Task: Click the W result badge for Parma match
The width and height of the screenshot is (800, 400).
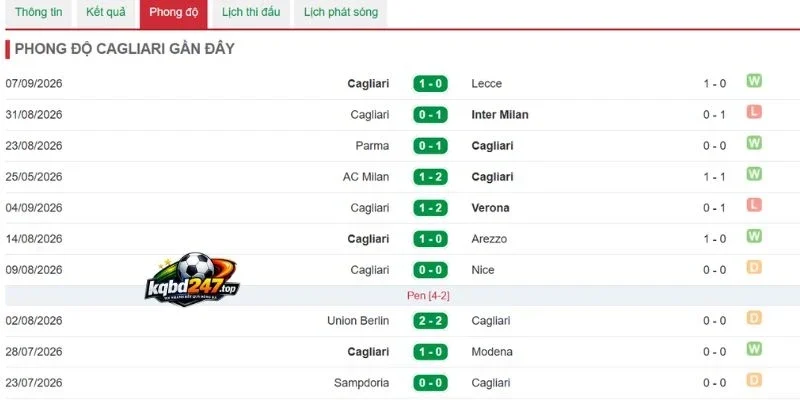Action: [754, 143]
